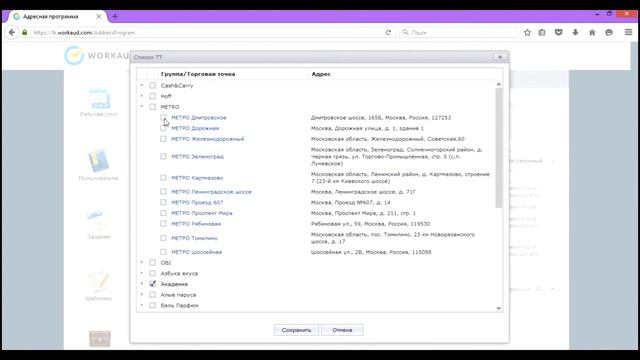
Task: Click address 'Москва, Ленинградское шоссе, д. 71Г'
Action: click(x=363, y=191)
